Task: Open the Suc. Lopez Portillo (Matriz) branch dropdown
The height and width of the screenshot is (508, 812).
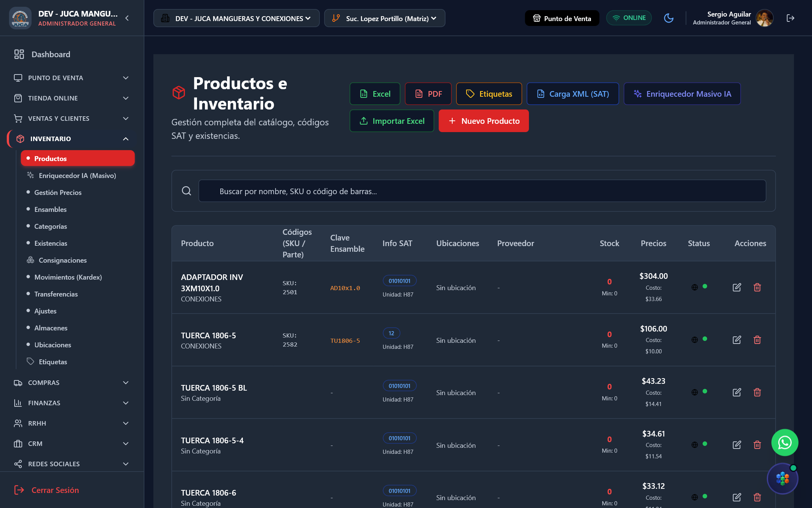Action: click(x=385, y=18)
